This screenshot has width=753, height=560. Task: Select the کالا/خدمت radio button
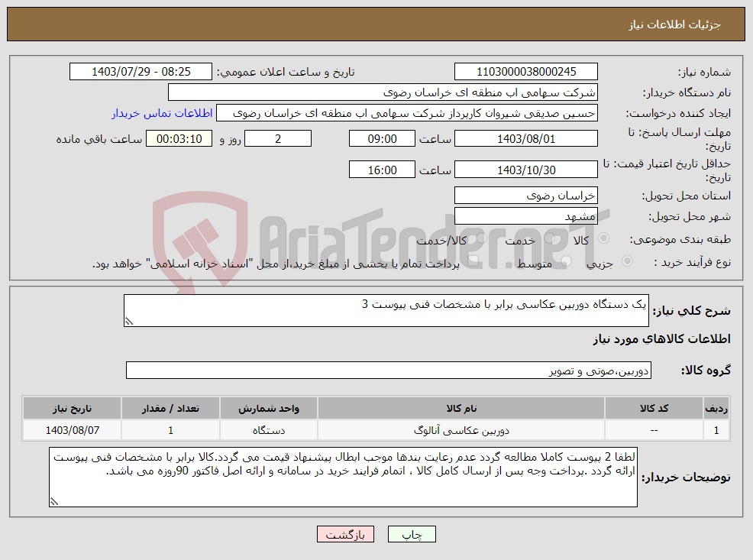481,238
